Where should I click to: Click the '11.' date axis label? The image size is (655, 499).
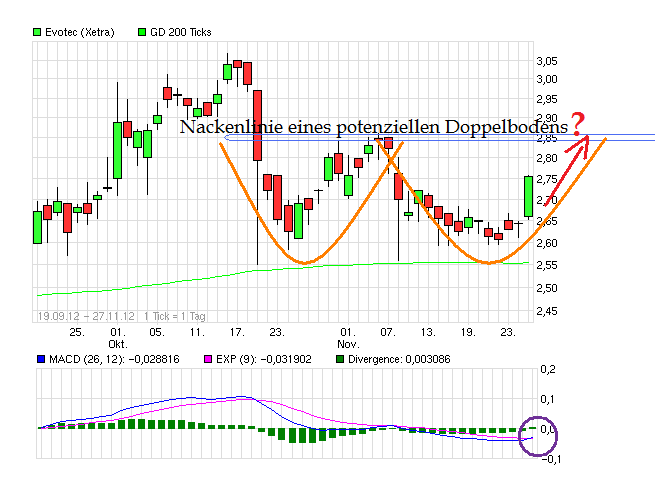coord(197,332)
